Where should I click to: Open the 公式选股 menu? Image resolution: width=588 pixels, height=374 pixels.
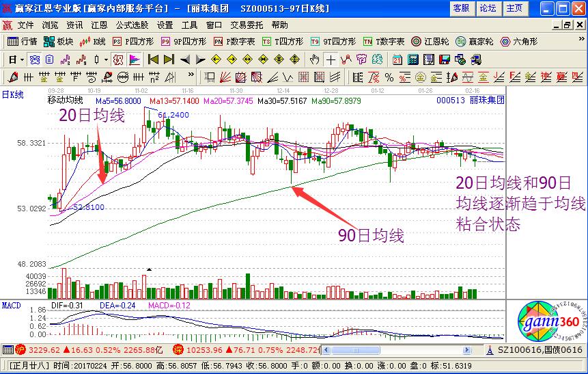132,25
